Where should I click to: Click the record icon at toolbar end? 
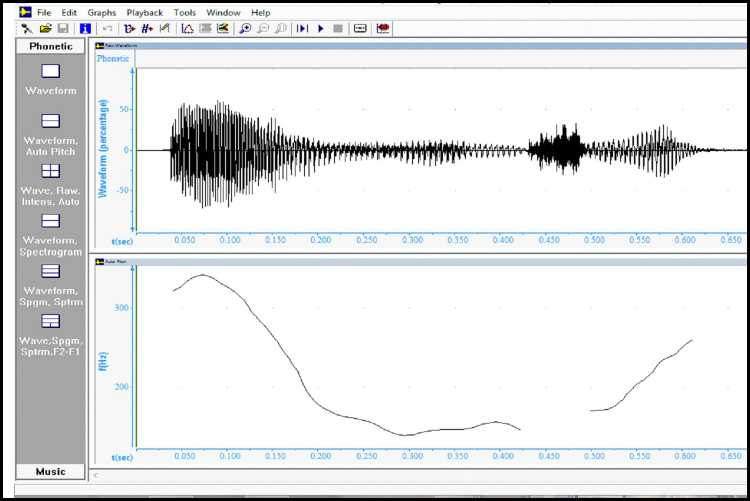[383, 28]
